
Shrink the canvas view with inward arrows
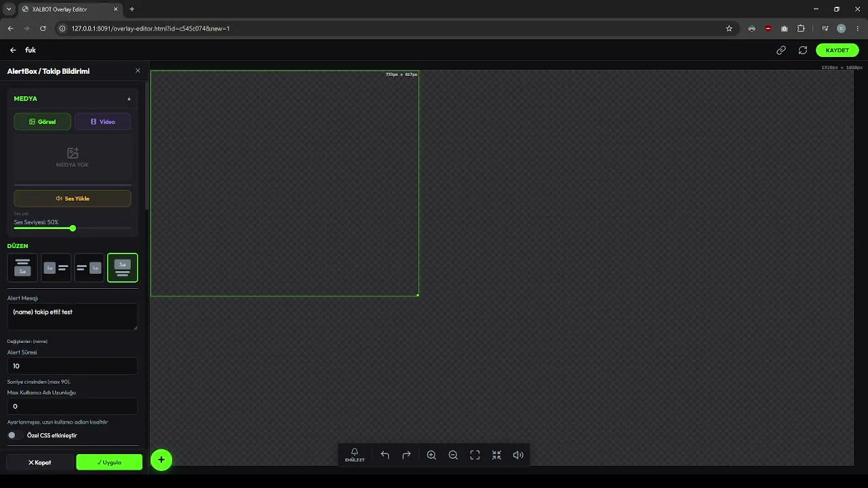pyautogui.click(x=496, y=455)
